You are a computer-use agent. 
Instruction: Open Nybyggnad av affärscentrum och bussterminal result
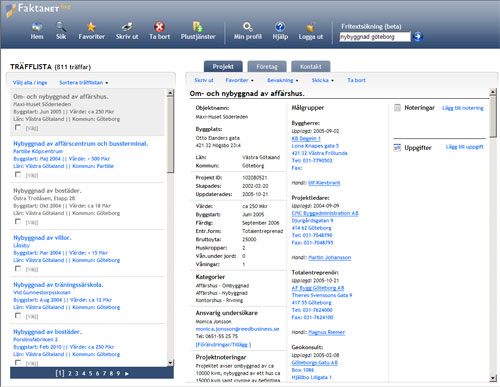tap(80, 144)
